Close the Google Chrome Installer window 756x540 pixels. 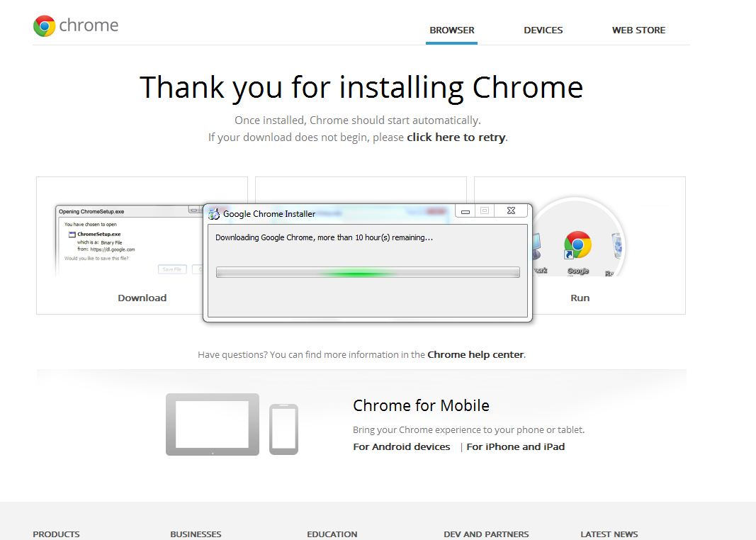(511, 211)
